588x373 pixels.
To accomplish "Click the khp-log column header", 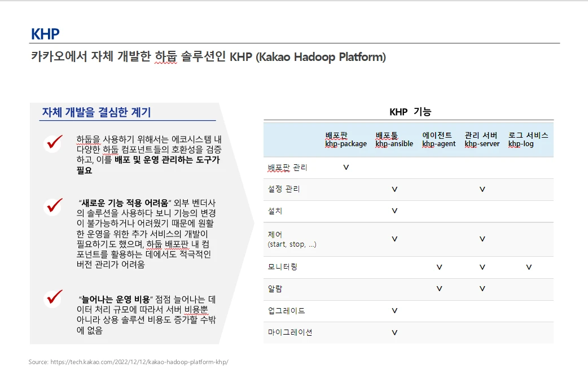I will (528, 139).
